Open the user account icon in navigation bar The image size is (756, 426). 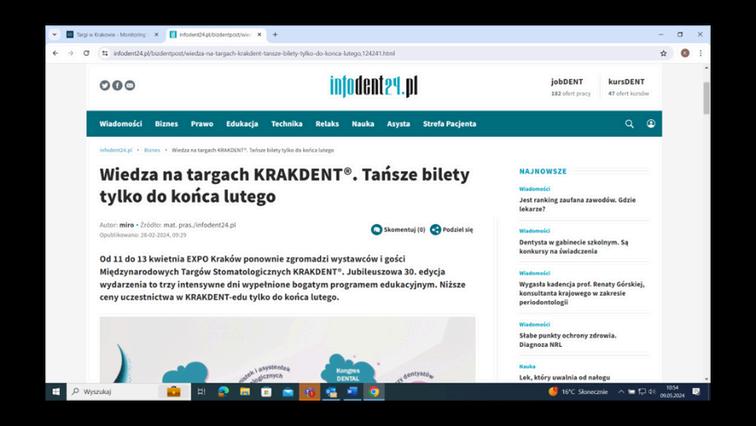[x=651, y=124]
